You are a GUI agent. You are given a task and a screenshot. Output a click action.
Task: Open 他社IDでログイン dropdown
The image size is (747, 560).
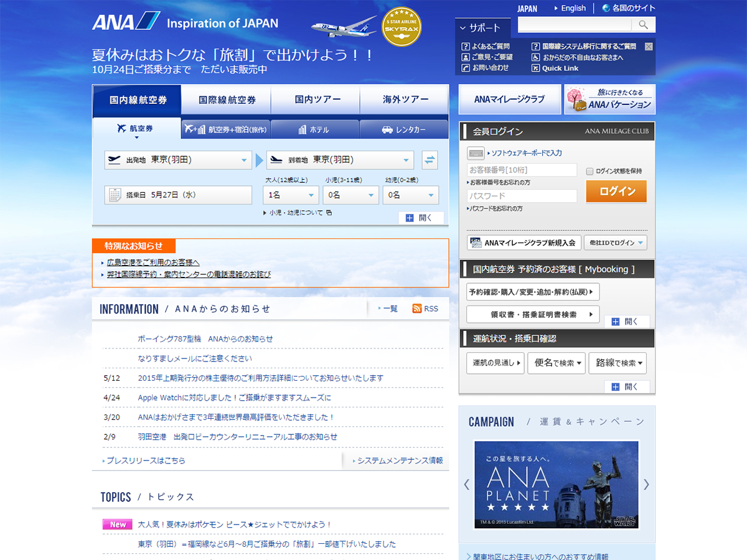(x=615, y=243)
